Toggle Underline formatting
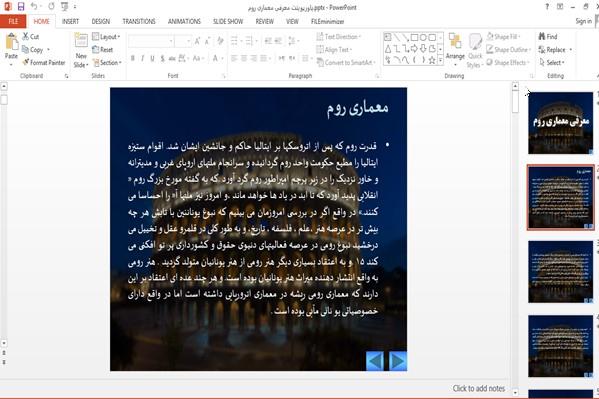This screenshot has width=599, height=399. tap(152, 58)
